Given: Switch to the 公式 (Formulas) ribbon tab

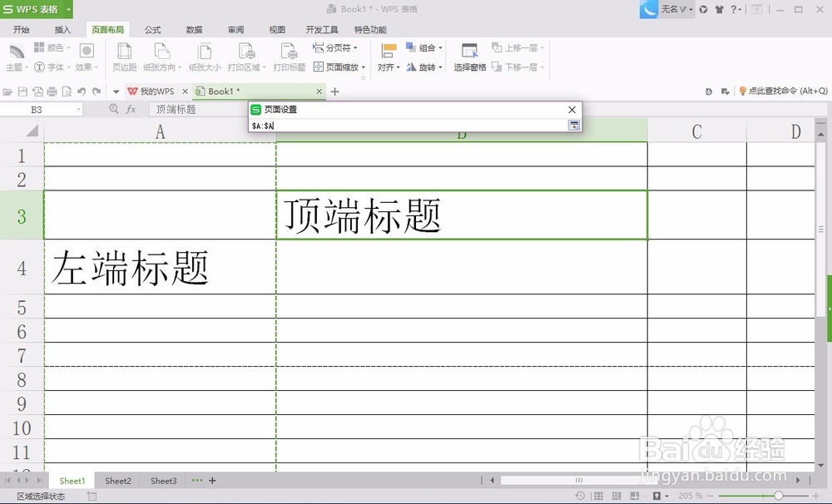Looking at the screenshot, I should [151, 28].
